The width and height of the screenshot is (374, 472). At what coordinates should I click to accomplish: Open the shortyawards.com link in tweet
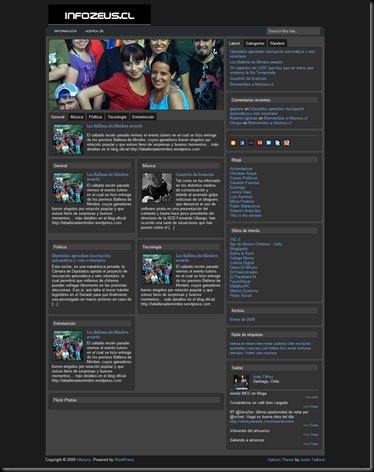click(x=262, y=421)
